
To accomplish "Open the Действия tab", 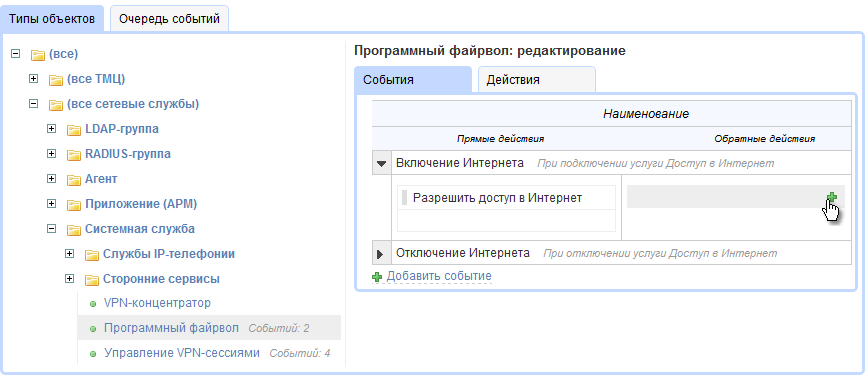I will (537, 79).
